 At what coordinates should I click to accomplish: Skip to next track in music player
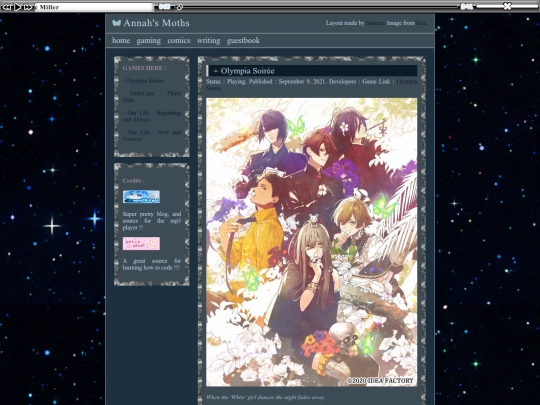(x=28, y=7)
